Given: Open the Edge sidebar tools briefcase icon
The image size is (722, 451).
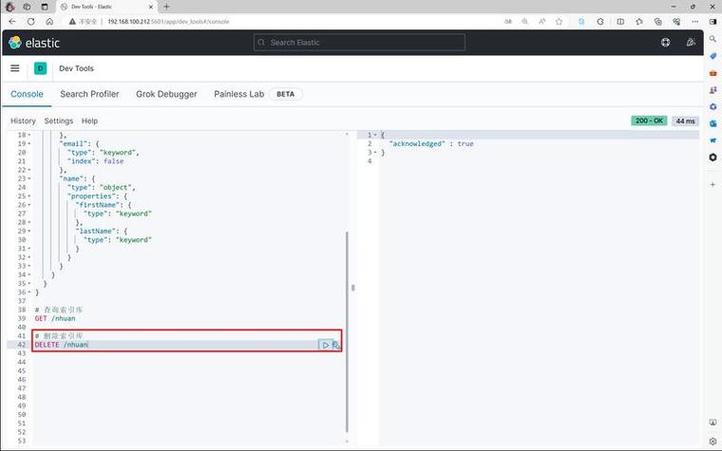Looking at the screenshot, I should click(x=713, y=73).
